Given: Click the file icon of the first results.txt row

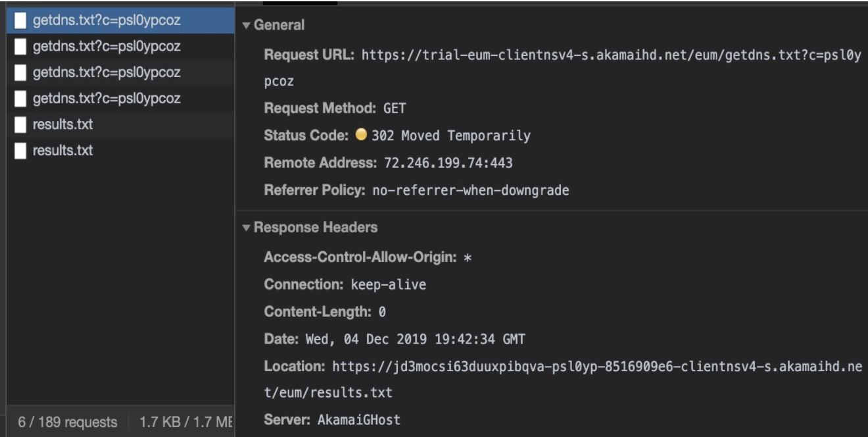Looking at the screenshot, I should pyautogui.click(x=21, y=124).
